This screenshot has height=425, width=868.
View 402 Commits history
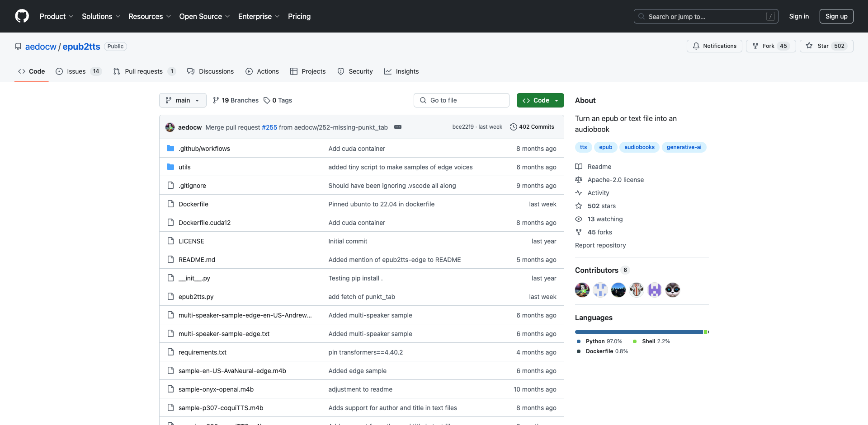tap(532, 127)
